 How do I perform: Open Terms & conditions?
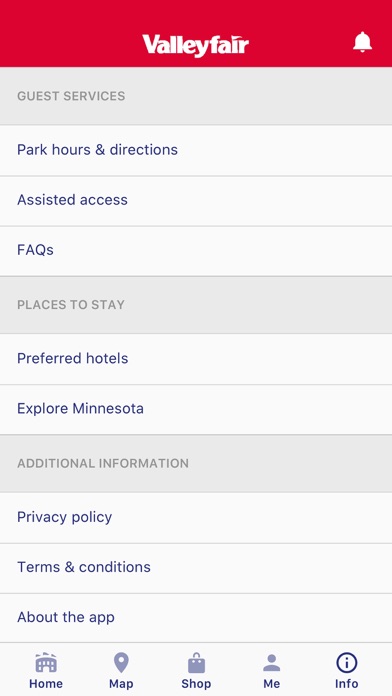point(196,567)
